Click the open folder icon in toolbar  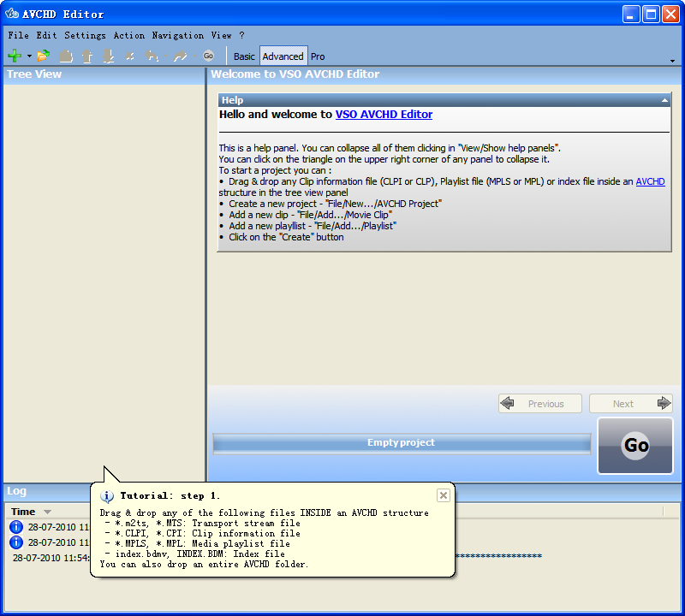click(44, 56)
